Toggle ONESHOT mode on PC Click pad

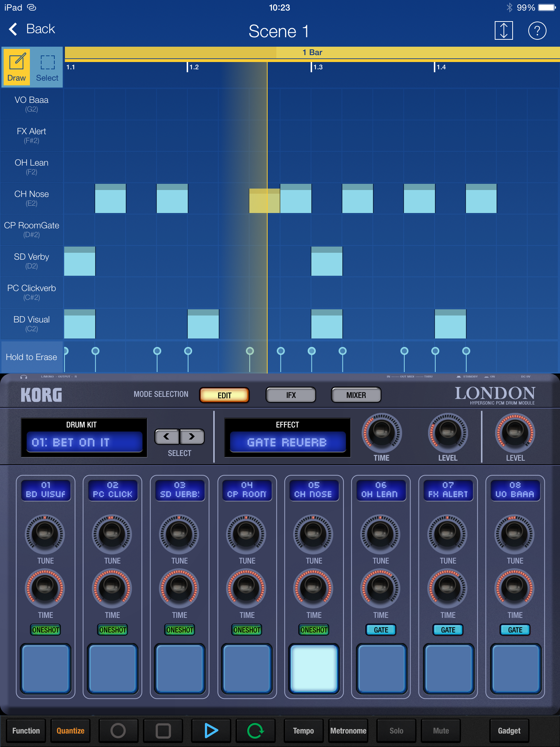[113, 630]
